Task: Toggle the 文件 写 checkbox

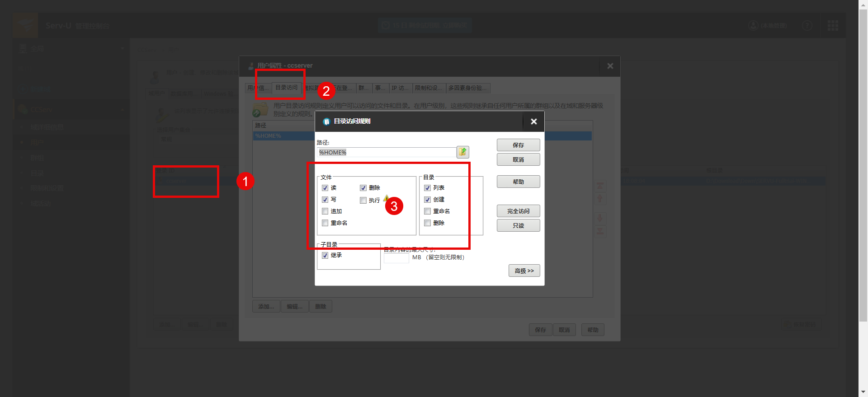Action: tap(325, 200)
